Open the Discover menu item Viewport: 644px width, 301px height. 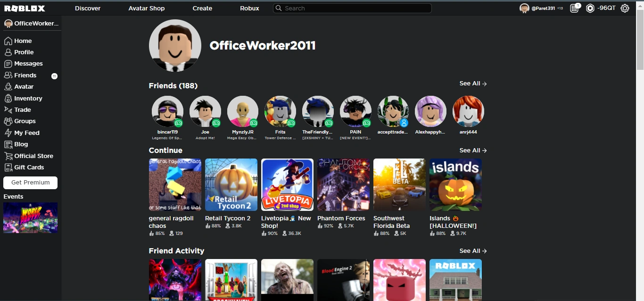point(88,8)
